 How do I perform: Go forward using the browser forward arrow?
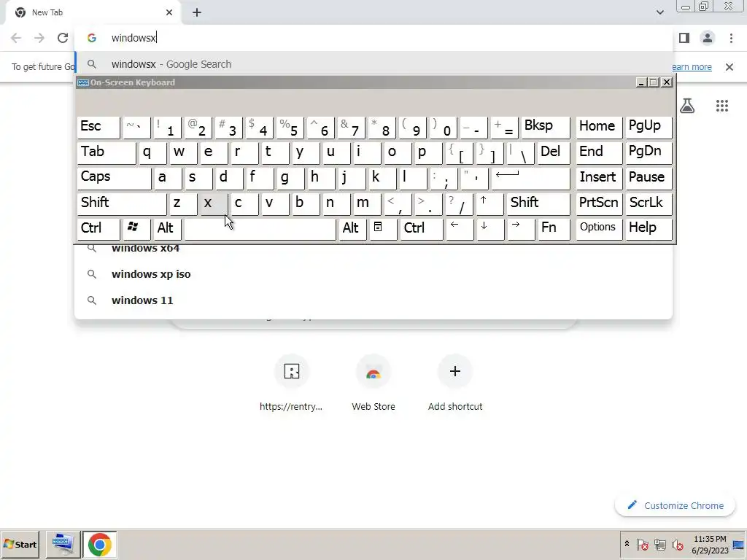[x=39, y=38]
